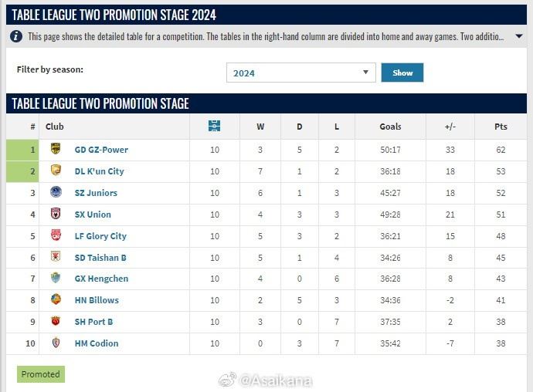Click the HN Billows club crest icon
The height and width of the screenshot is (392, 533).
tap(55, 300)
